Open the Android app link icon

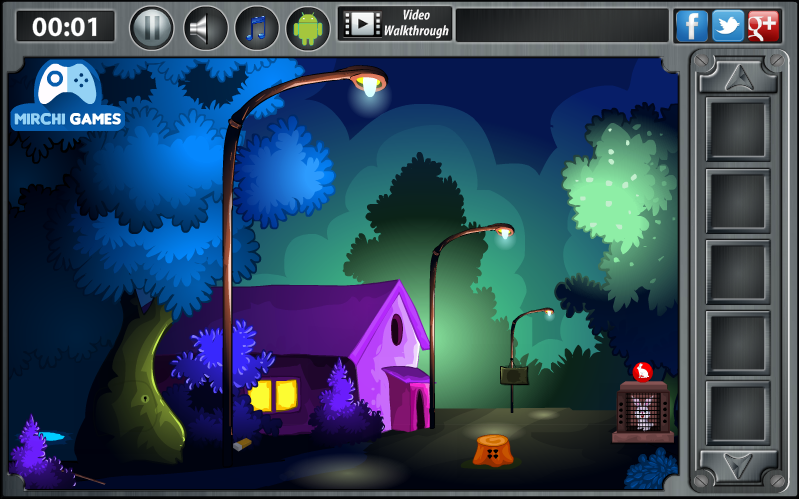click(x=308, y=27)
